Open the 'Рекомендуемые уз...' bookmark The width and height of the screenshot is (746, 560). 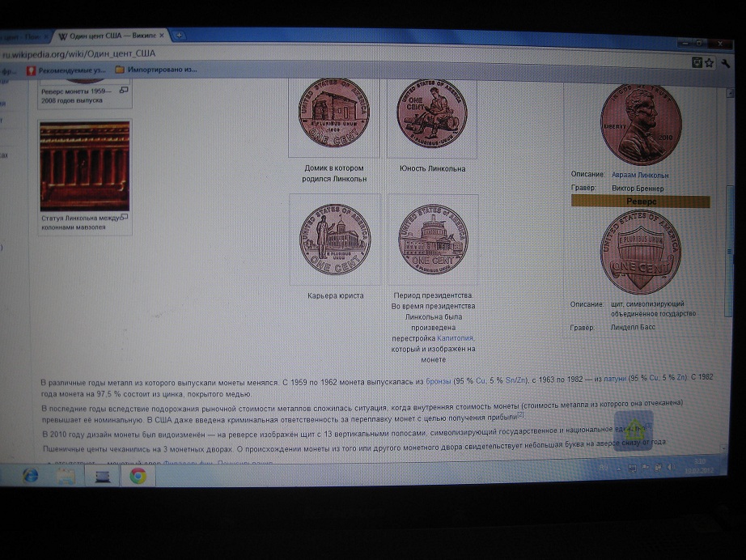click(x=66, y=70)
